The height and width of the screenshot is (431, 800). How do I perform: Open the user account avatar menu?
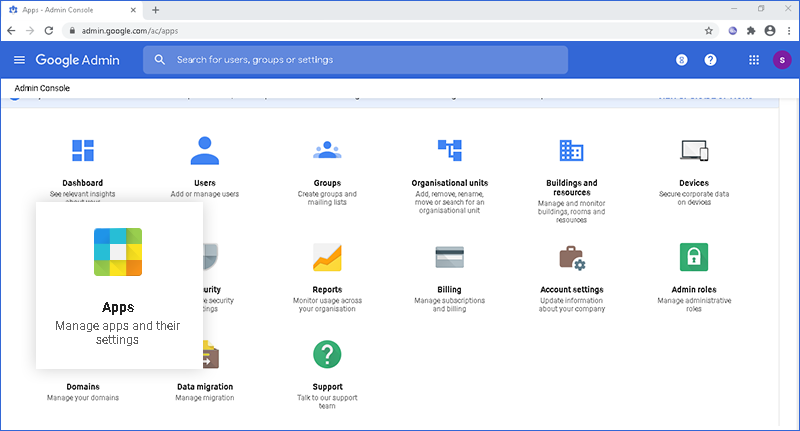(x=781, y=60)
